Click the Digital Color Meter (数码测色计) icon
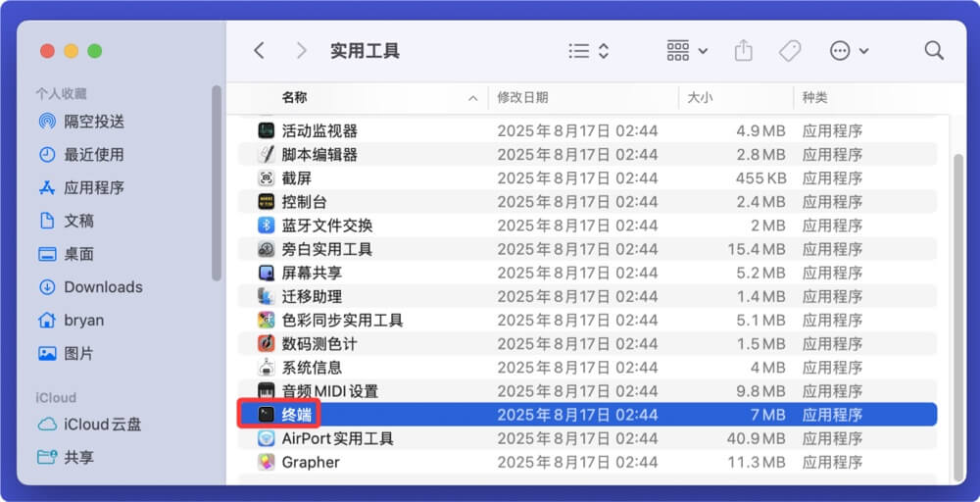Screen dimensions: 980x502 (267, 344)
